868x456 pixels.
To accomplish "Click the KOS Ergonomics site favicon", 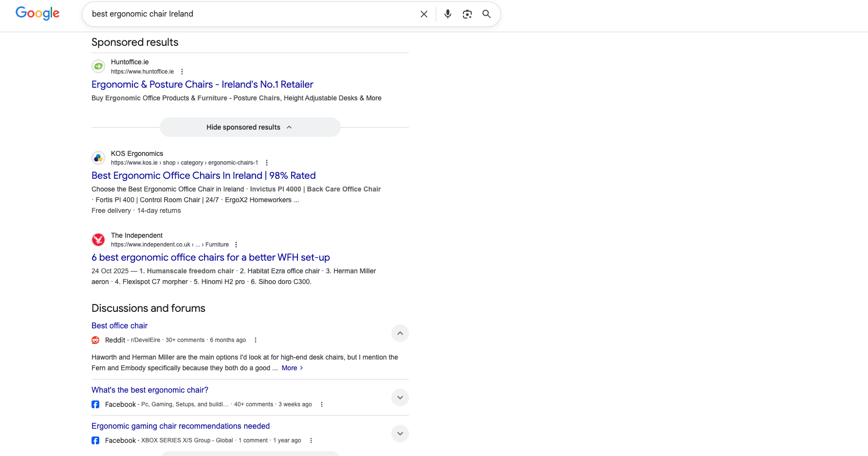I will (98, 158).
